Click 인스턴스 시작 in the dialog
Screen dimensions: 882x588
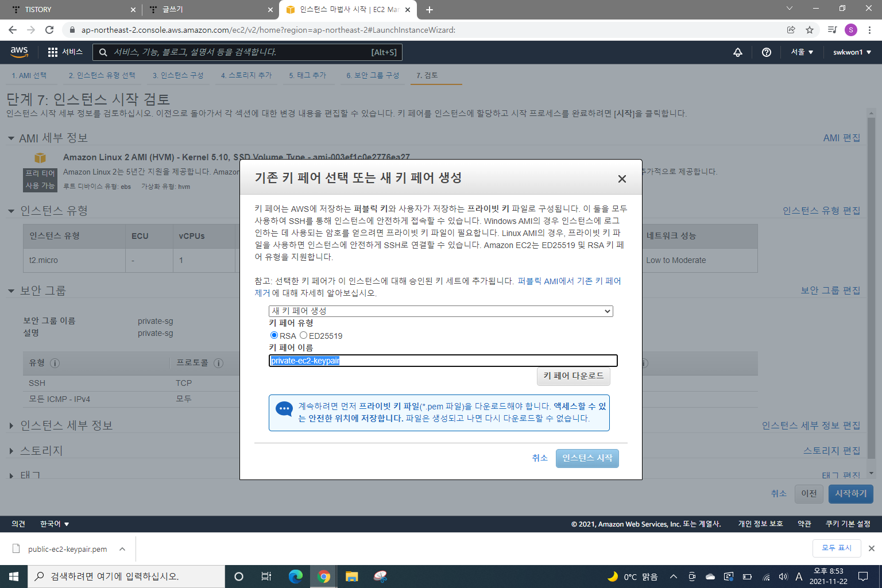click(587, 458)
